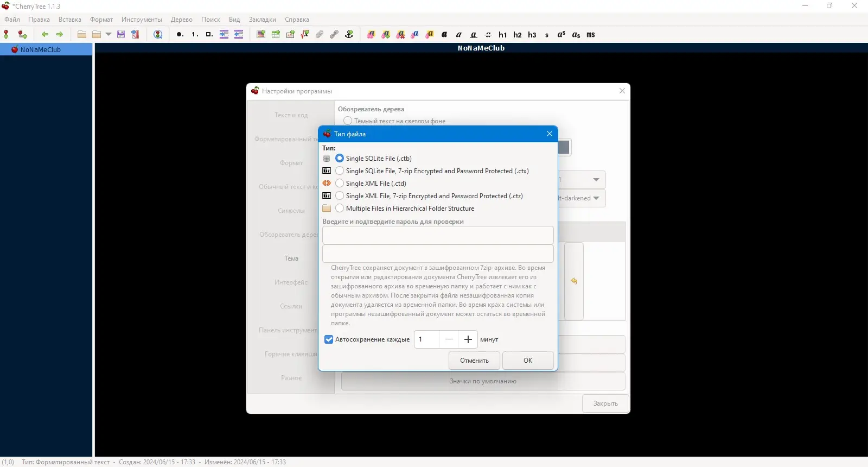Click the insert image toolbar icon
This screenshot has width=868, height=467.
point(261,34)
